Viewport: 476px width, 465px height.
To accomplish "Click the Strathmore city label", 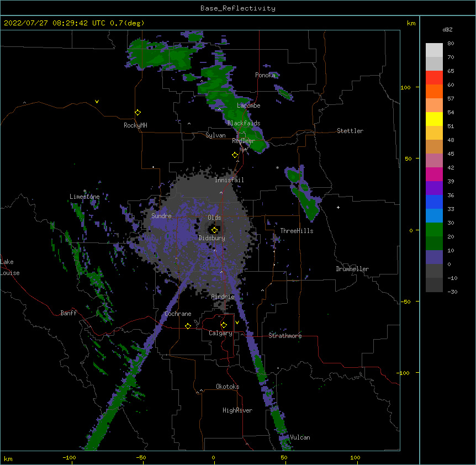I will click(285, 336).
